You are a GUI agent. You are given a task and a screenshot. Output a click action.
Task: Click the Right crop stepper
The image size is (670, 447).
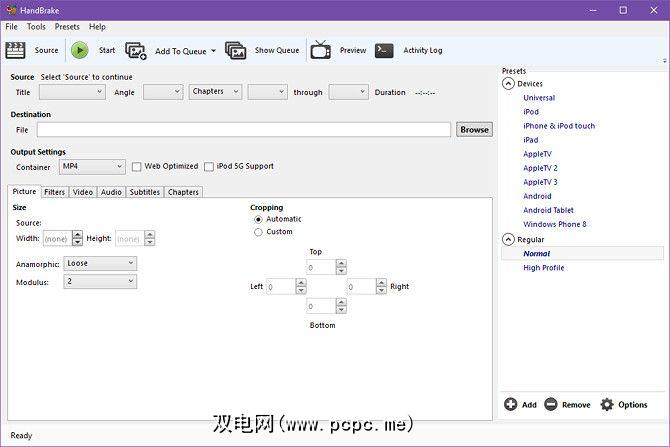point(367,287)
